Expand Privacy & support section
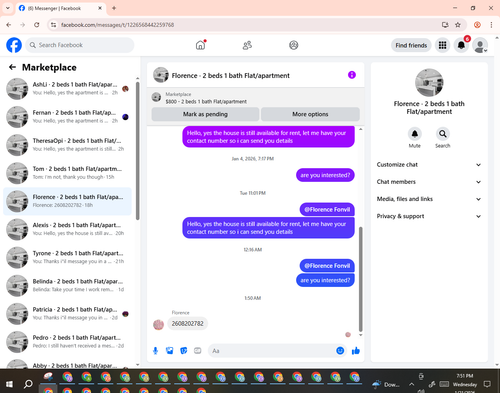Screen dimensions: 500x393 coord(429,216)
